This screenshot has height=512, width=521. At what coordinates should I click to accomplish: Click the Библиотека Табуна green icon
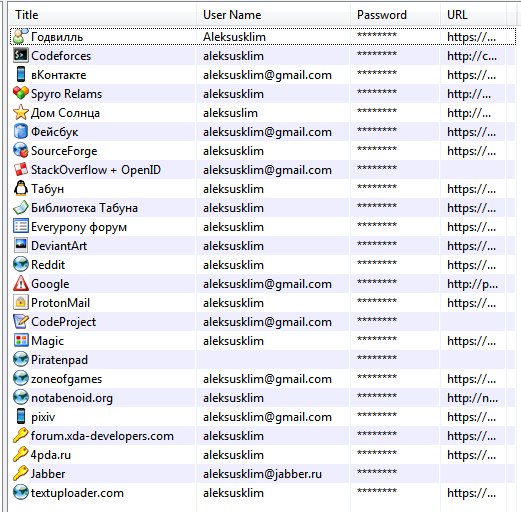[21, 207]
